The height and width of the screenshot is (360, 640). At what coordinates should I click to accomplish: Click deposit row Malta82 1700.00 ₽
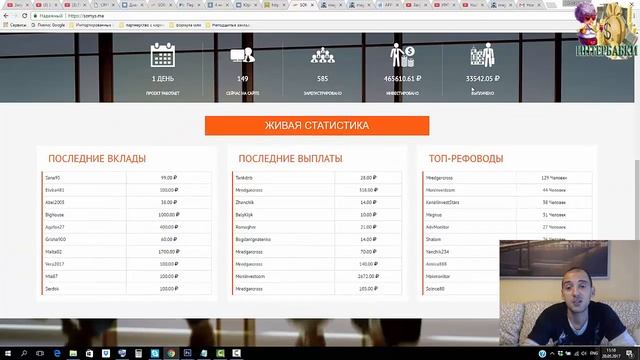[x=127, y=252]
